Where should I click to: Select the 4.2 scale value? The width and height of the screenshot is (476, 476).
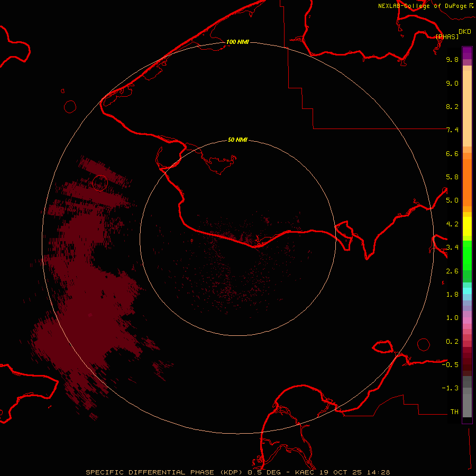tap(452, 224)
